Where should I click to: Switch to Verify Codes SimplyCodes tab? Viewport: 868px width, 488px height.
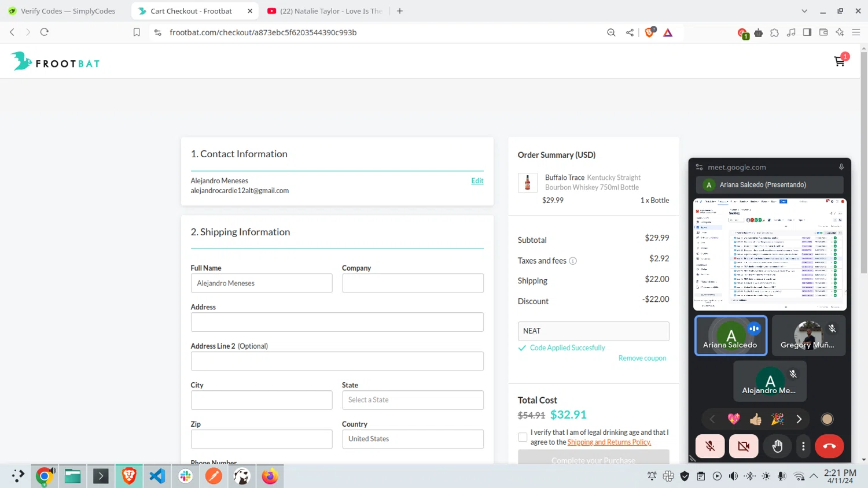click(62, 11)
